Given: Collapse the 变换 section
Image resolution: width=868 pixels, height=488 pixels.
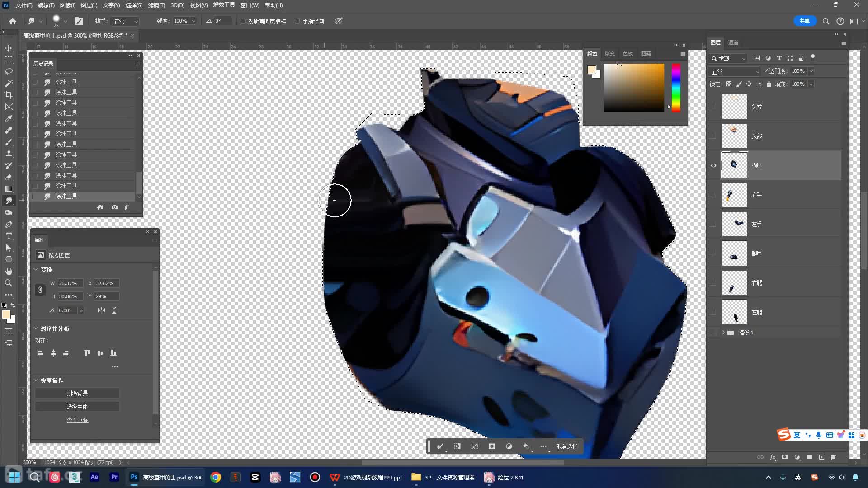Looking at the screenshot, I should coord(36,270).
